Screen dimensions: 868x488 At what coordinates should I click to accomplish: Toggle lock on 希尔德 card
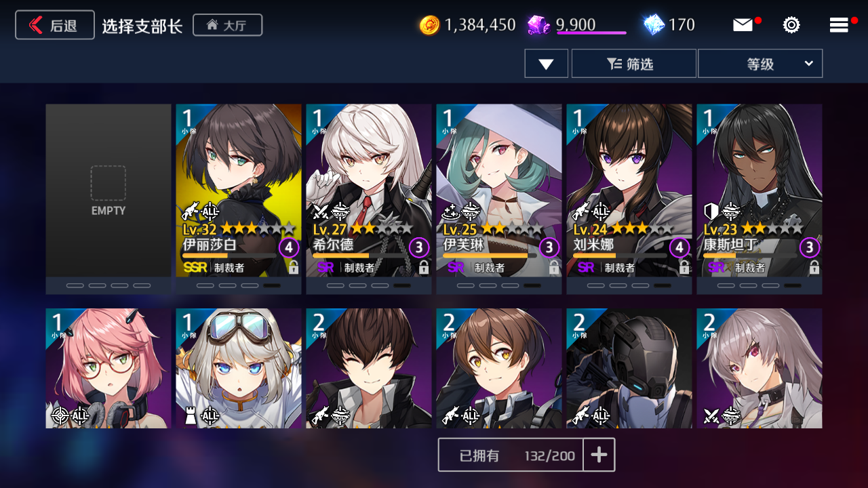(424, 267)
